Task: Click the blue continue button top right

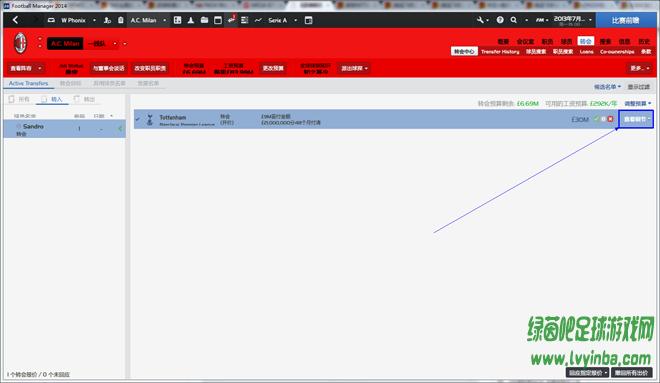Action: tap(625, 20)
